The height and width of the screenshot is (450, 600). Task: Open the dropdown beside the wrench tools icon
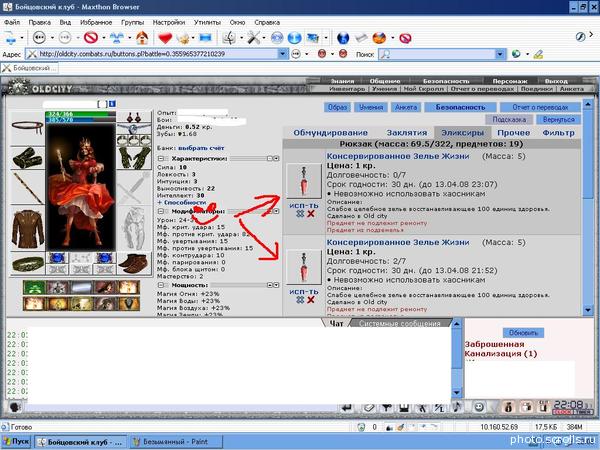coord(264,38)
